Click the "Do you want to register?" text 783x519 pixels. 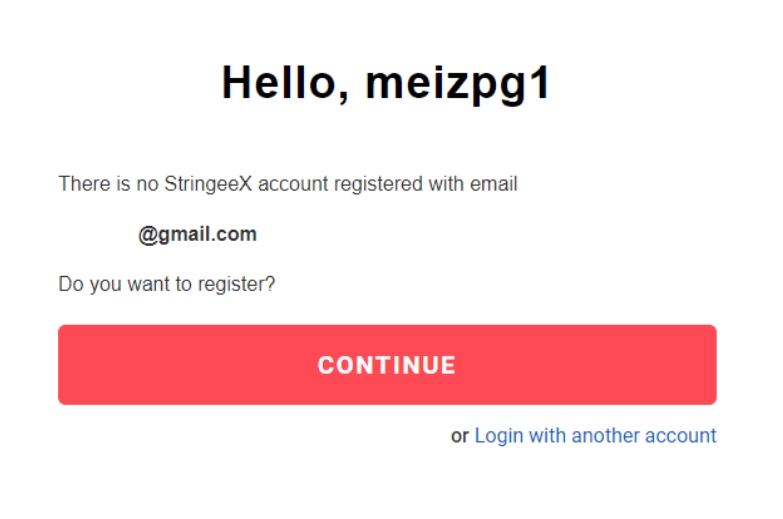(167, 285)
